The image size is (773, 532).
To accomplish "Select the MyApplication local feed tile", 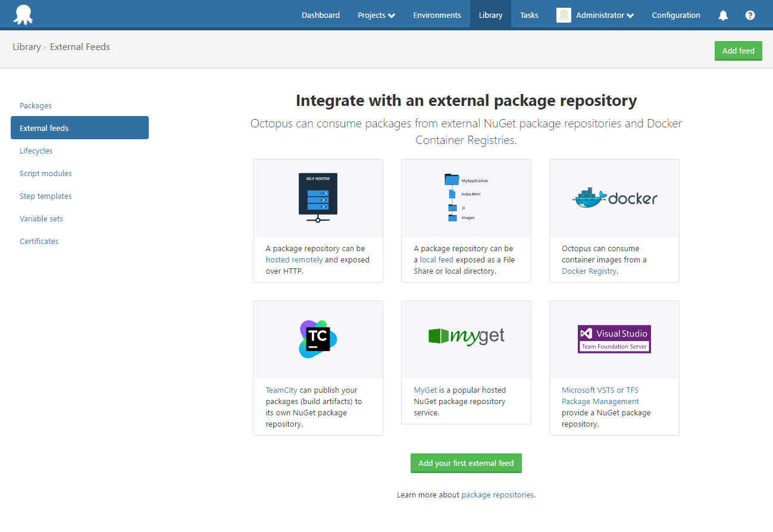I will (466, 197).
